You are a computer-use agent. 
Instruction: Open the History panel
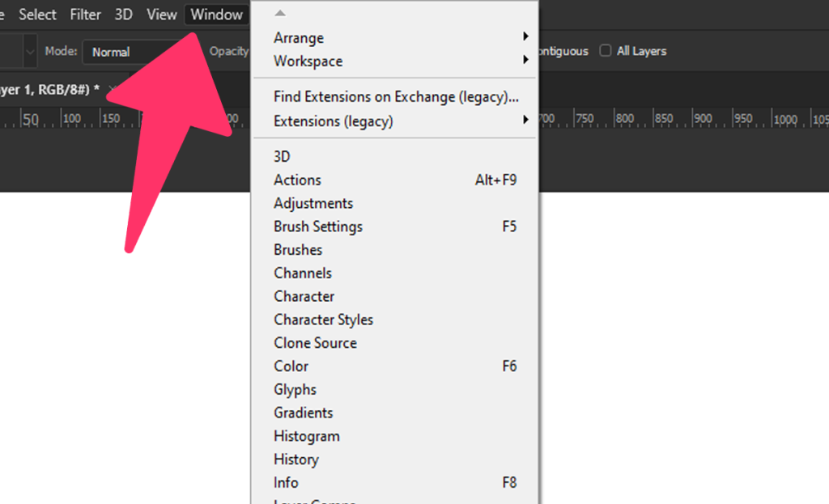coord(296,460)
